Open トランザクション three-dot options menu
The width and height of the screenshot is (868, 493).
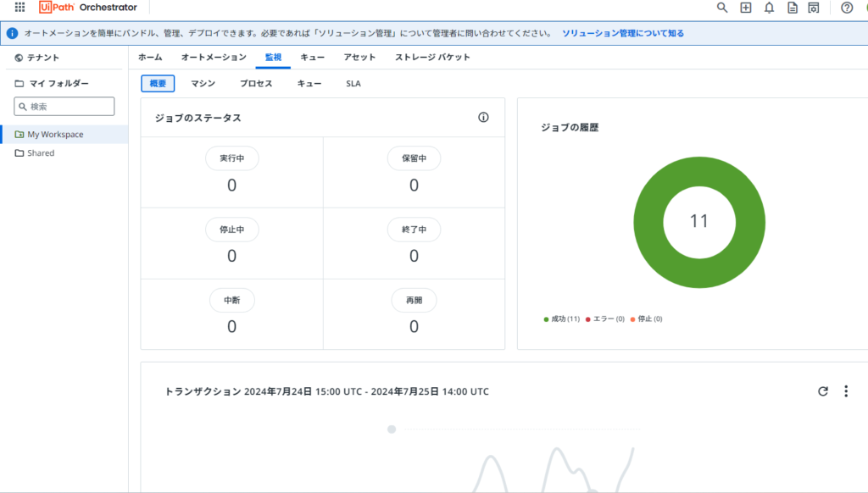[845, 391]
